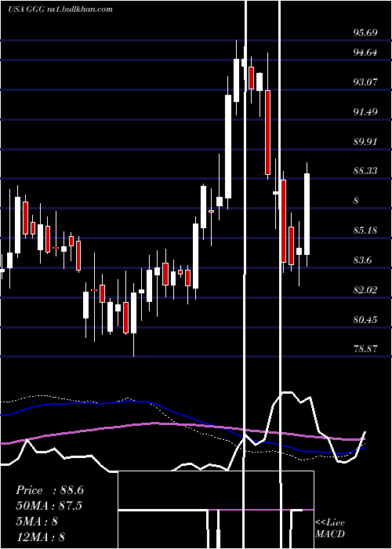This screenshot has width=392, height=549.
Task: Click the 89.91 price level label
Action: (365, 142)
